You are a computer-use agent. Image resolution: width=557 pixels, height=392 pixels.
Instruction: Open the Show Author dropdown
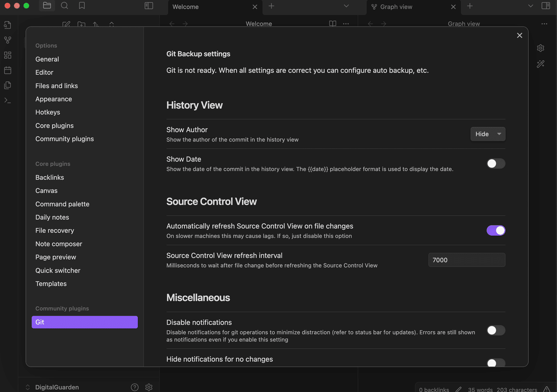(487, 134)
